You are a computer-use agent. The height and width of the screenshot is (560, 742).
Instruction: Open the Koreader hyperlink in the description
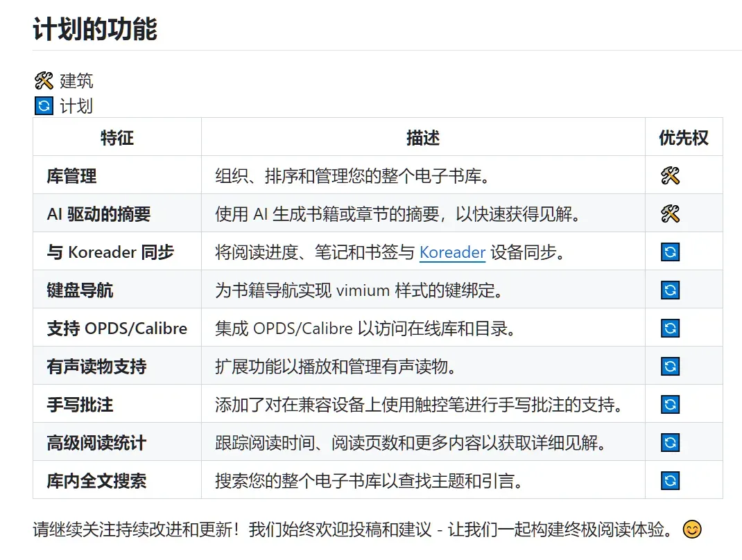[452, 252]
